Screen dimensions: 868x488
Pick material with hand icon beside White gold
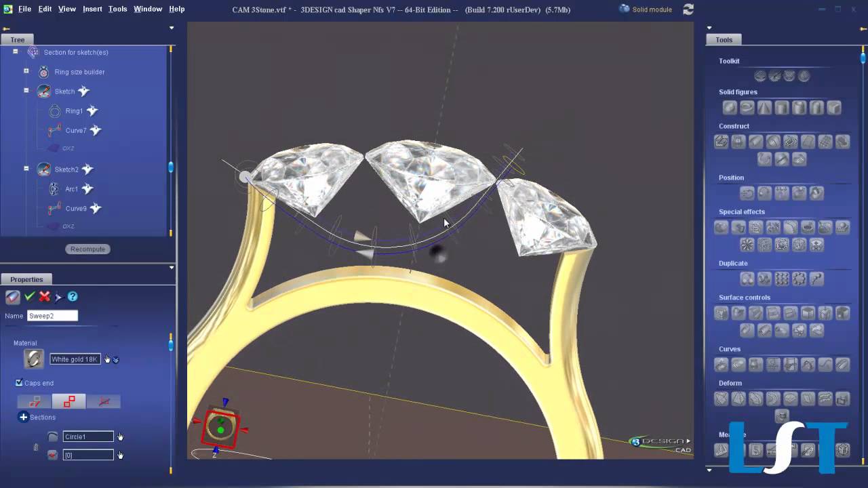click(x=107, y=359)
